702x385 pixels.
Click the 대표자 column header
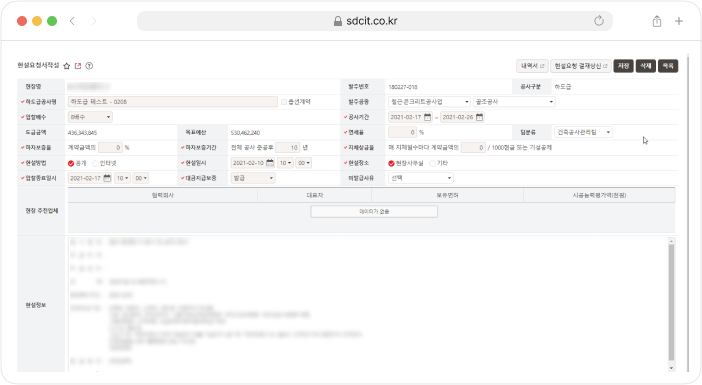[315, 195]
